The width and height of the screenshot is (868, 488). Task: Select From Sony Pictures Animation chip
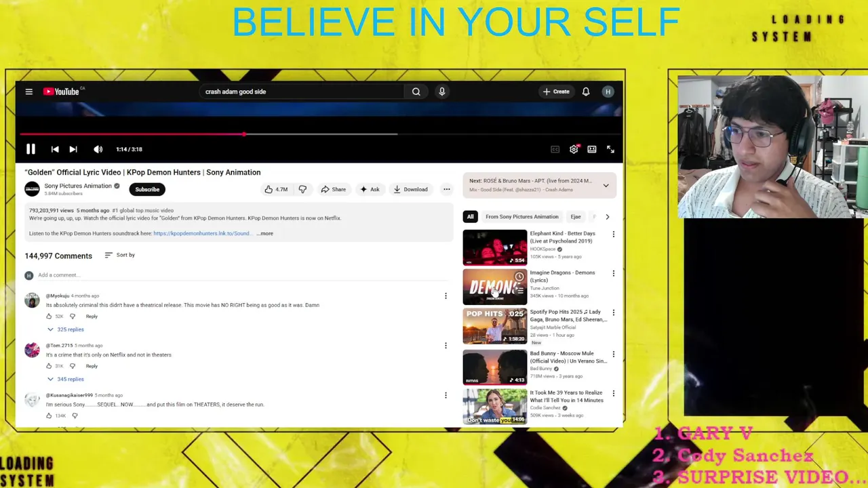click(522, 217)
